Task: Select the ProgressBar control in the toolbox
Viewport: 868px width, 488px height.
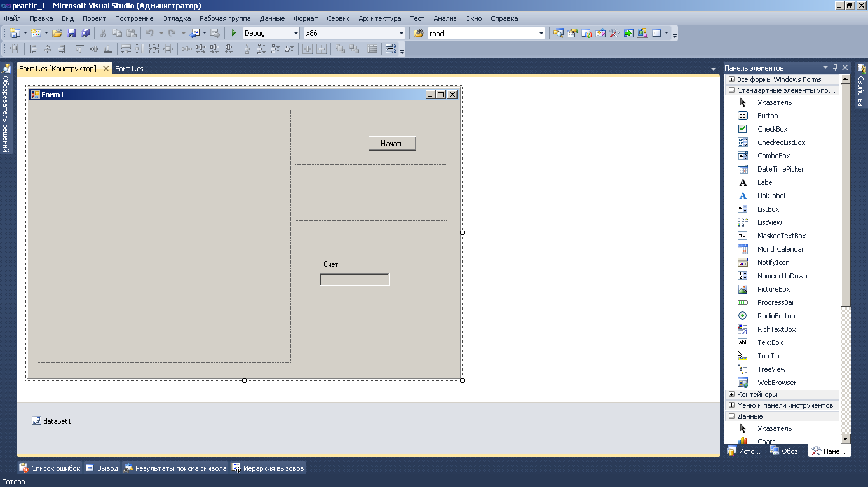Action: (x=782, y=302)
